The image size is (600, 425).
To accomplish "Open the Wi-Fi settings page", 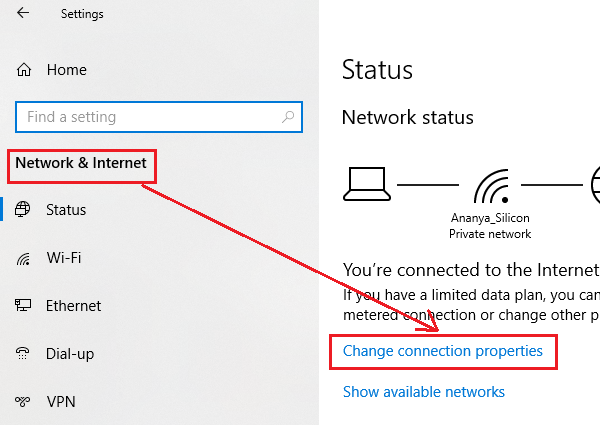I will click(64, 258).
